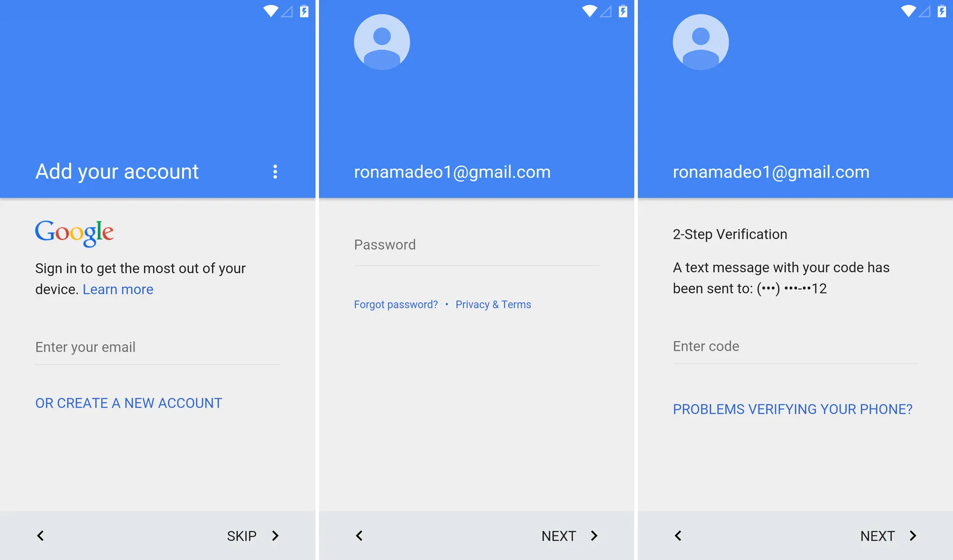Tap the profile avatar on the Password screen

point(382,42)
